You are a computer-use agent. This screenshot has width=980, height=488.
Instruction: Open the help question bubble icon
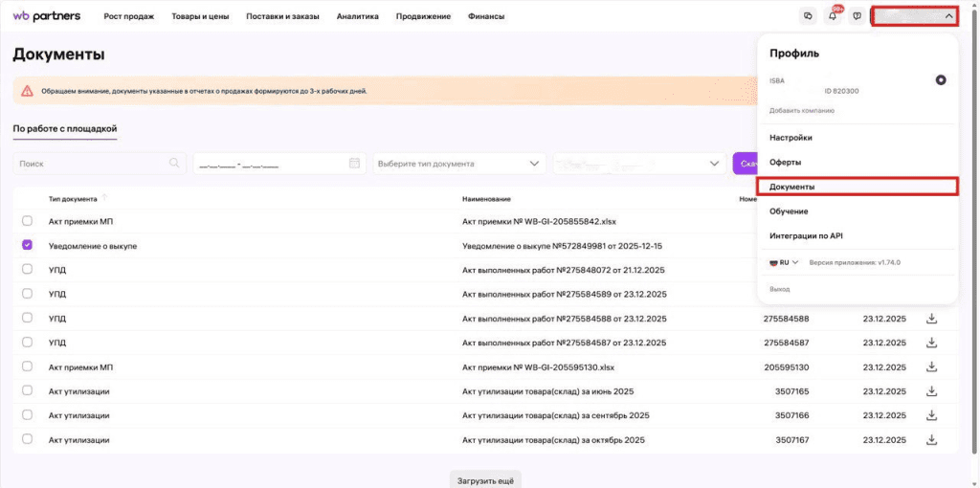coord(857,16)
